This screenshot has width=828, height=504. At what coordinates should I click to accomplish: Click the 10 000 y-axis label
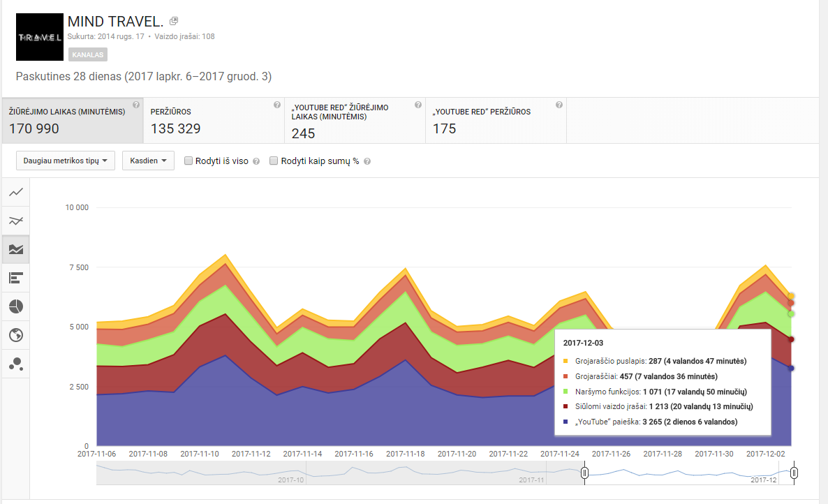77,207
